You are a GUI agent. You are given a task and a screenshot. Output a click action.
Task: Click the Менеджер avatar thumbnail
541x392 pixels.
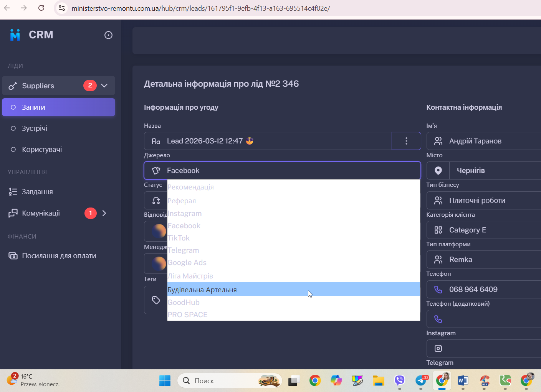159,263
